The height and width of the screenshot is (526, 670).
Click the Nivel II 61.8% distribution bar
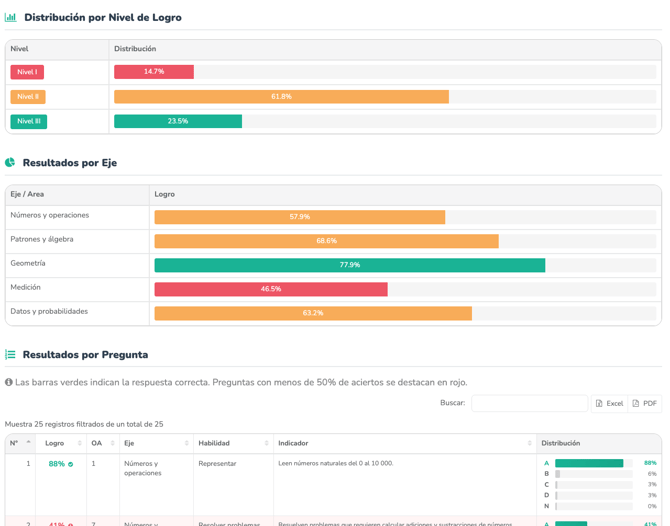281,97
